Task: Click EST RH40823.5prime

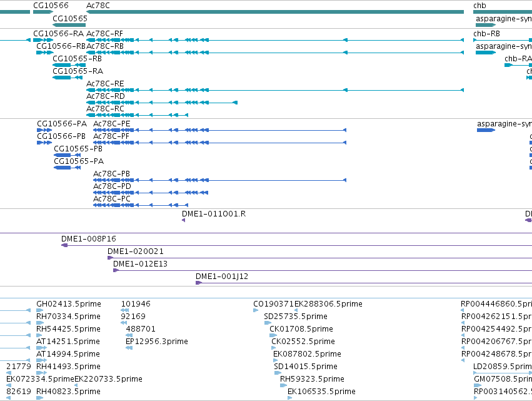Action: coord(39,398)
